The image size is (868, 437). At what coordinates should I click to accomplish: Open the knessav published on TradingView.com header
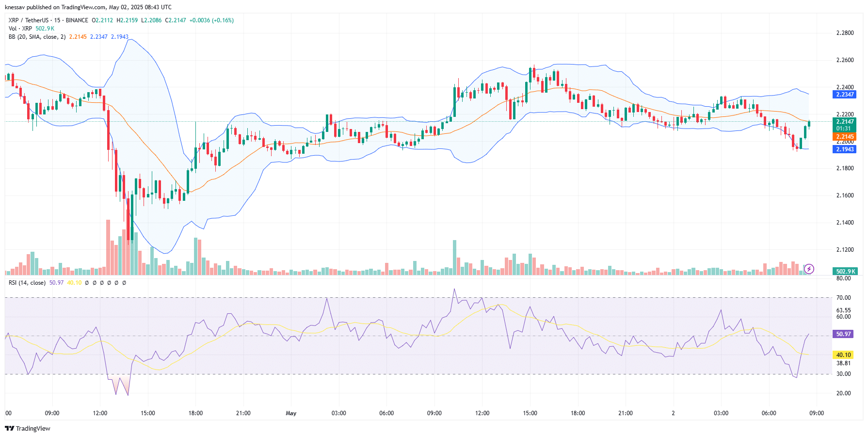click(x=88, y=7)
